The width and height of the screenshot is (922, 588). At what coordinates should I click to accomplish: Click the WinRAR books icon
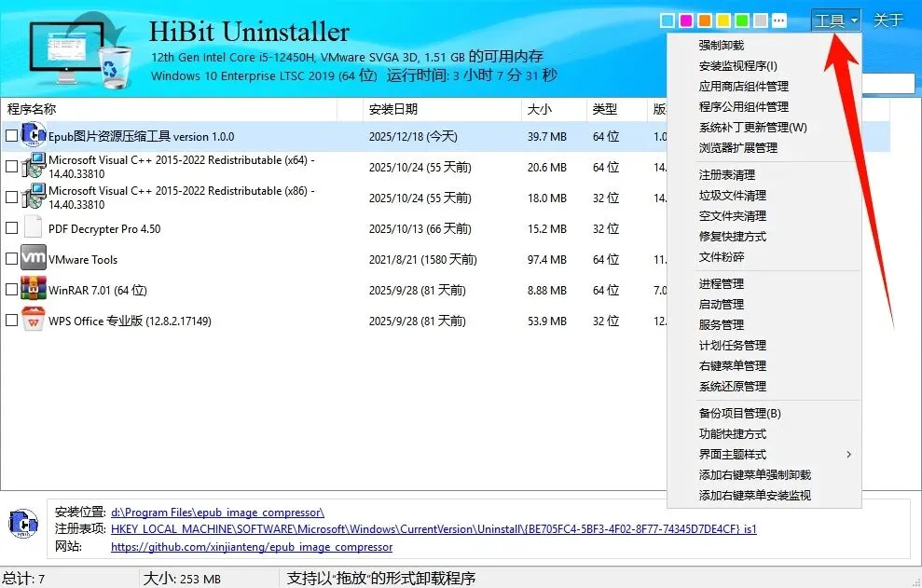click(x=34, y=289)
